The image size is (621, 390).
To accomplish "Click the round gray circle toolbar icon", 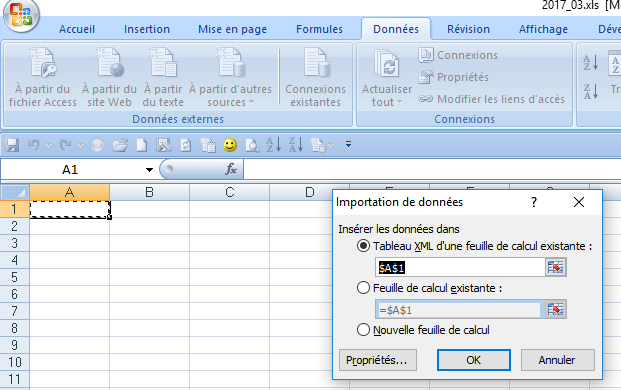I will pyautogui.click(x=97, y=145).
